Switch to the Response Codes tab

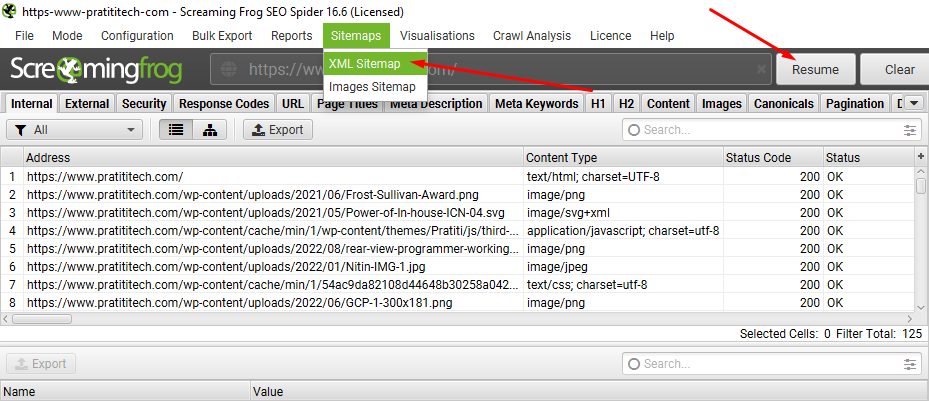(x=224, y=104)
